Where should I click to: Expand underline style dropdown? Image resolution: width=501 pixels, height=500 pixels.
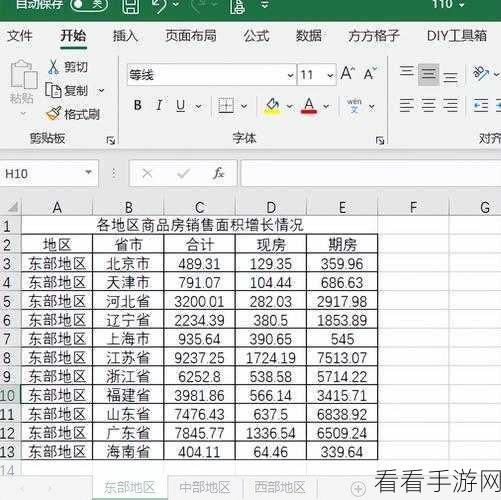point(198,107)
